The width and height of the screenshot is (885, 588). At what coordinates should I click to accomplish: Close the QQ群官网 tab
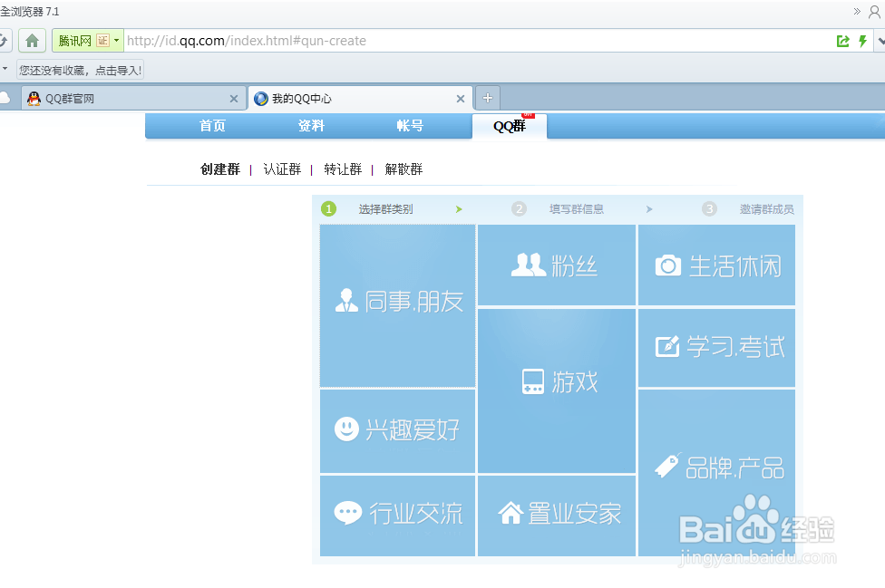point(234,99)
